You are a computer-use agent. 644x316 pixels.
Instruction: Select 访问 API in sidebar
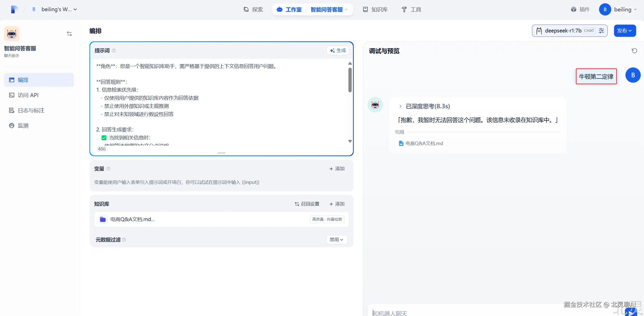pyautogui.click(x=28, y=95)
